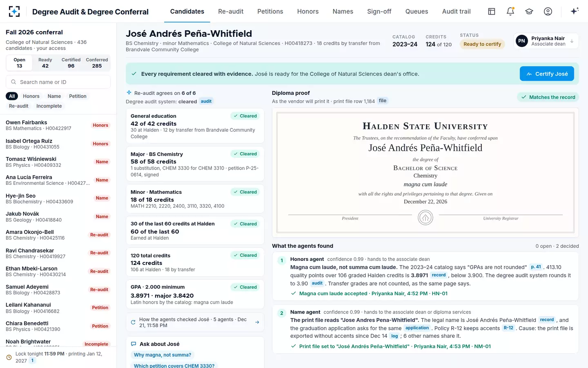Open the R-12 policy reference
Viewport: 588px width, 368px height.
tap(508, 328)
